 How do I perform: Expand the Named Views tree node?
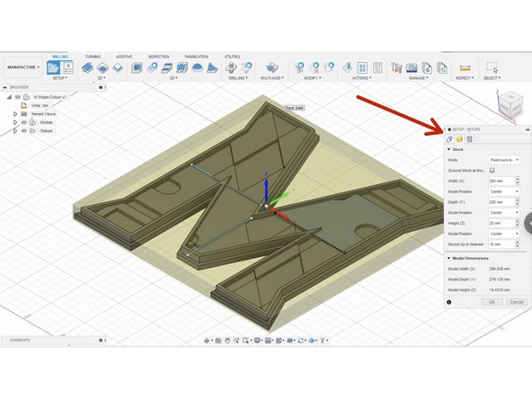(x=15, y=114)
